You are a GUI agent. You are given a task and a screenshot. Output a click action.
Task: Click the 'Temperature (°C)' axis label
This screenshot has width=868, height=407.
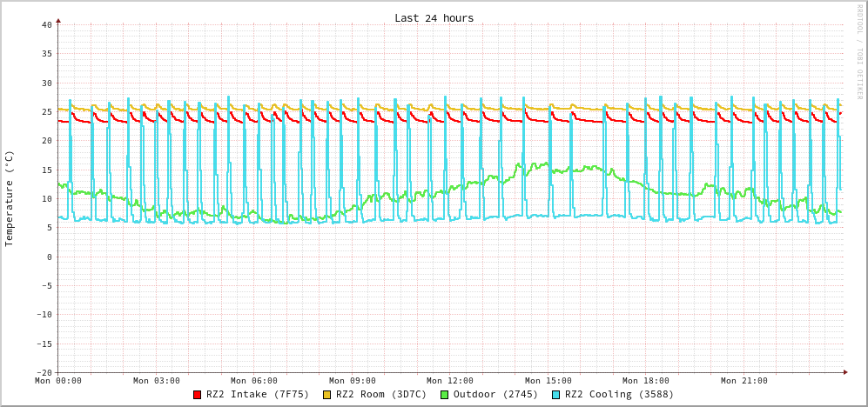tap(9, 198)
